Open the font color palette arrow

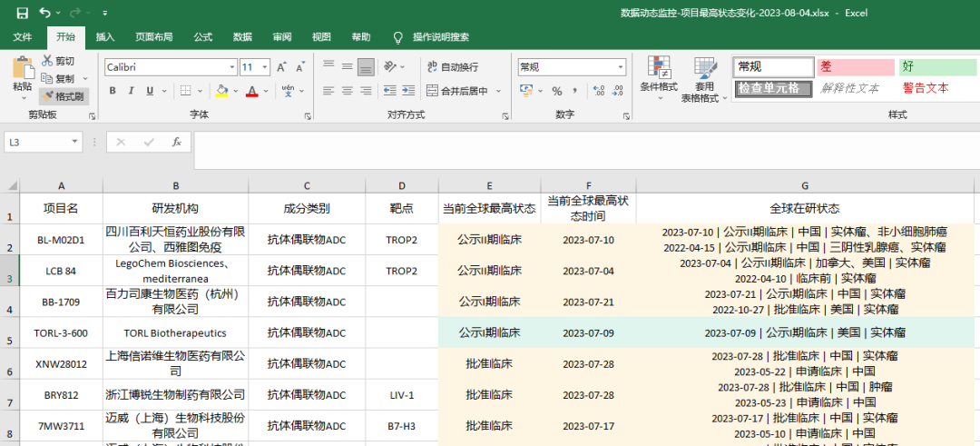pyautogui.click(x=266, y=91)
